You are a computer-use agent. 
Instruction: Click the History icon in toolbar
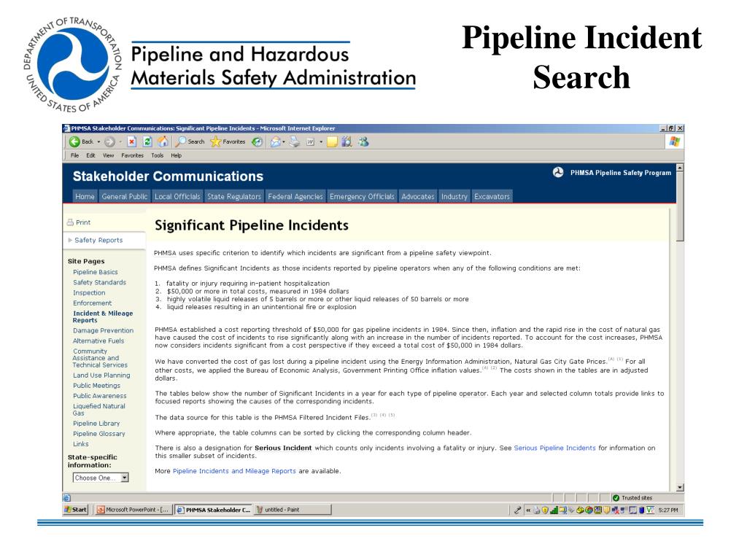(x=258, y=142)
